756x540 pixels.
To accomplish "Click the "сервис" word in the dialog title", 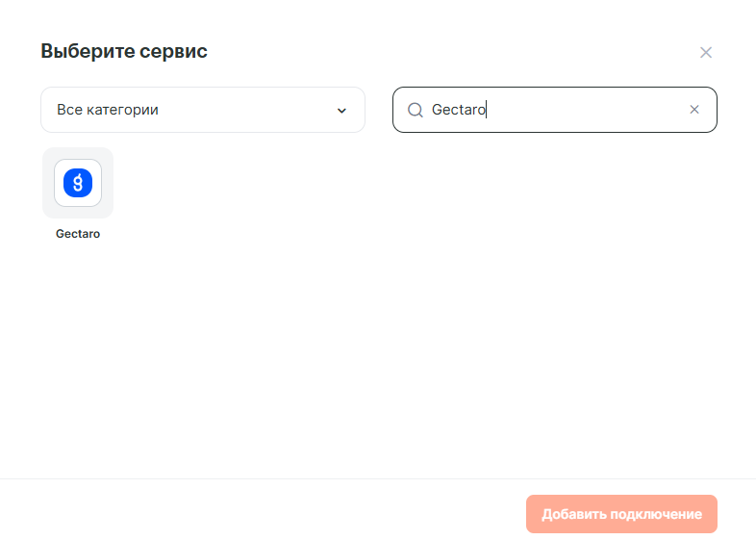I will (173, 52).
